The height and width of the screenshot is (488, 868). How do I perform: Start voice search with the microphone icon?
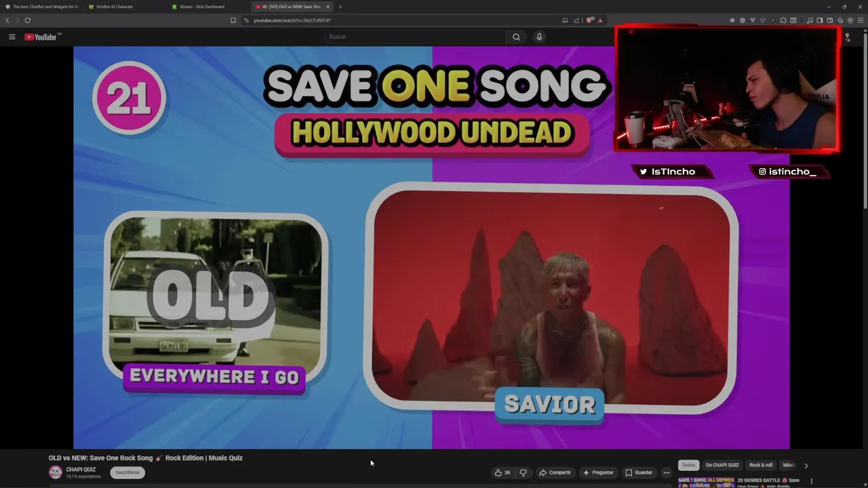pyautogui.click(x=539, y=37)
